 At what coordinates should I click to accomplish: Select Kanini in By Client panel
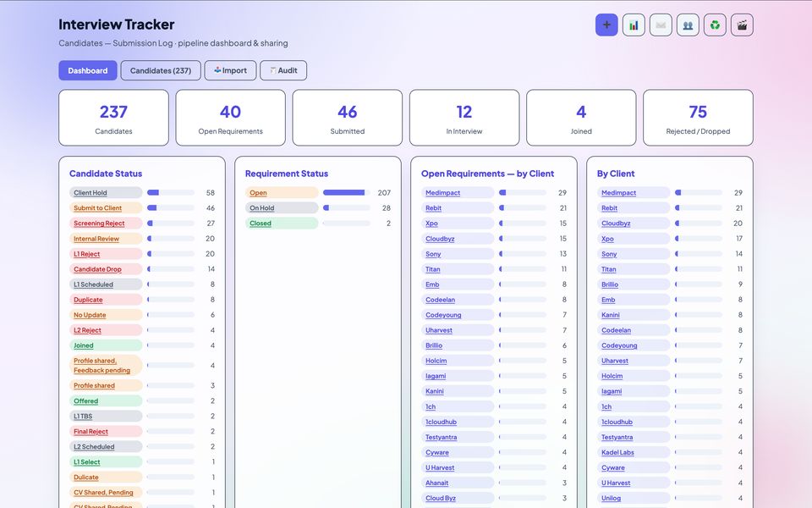tap(634, 315)
